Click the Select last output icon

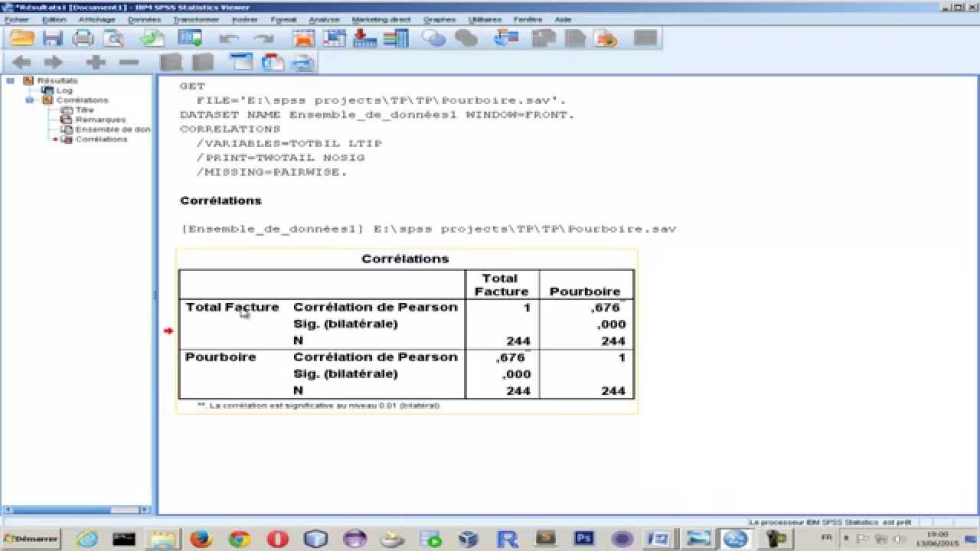click(x=506, y=38)
